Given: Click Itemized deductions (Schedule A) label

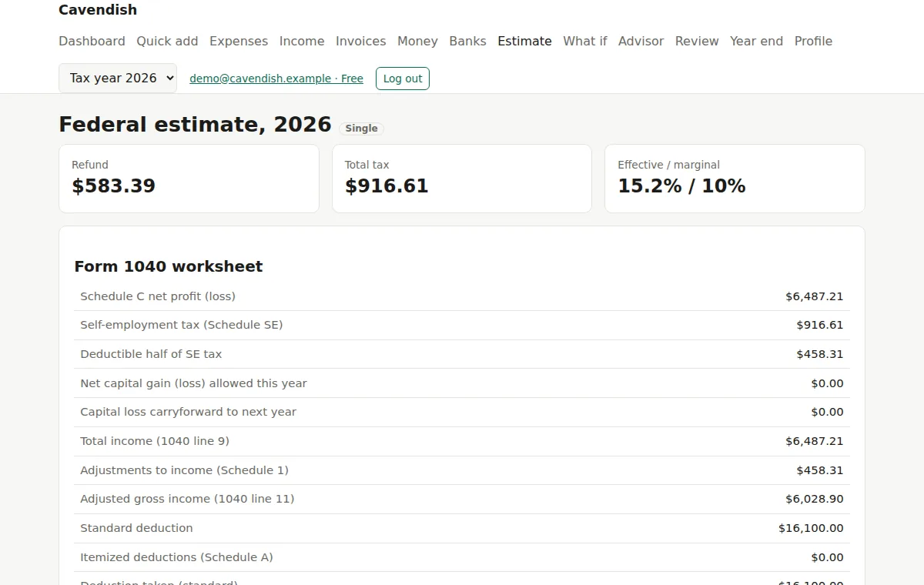Looking at the screenshot, I should pyautogui.click(x=176, y=557).
